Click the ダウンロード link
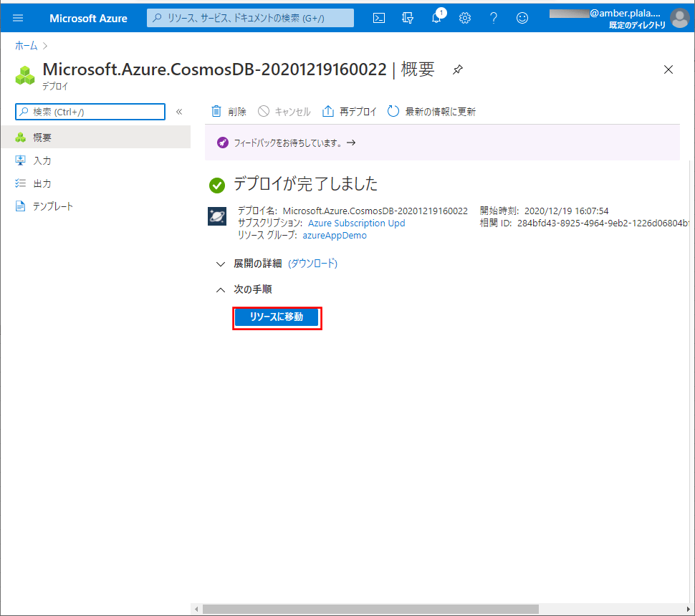Viewport: 695px width, 616px height. pyautogui.click(x=312, y=264)
